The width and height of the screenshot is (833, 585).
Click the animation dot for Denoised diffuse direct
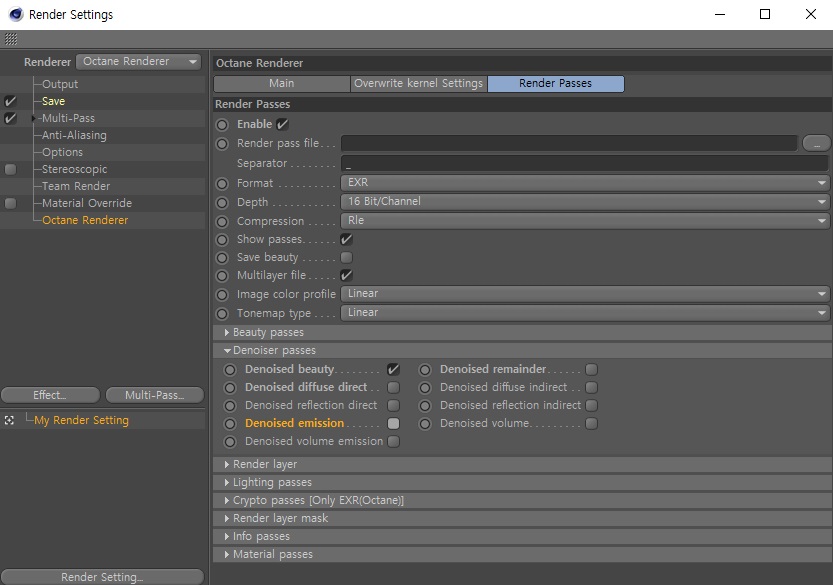pyautogui.click(x=230, y=388)
